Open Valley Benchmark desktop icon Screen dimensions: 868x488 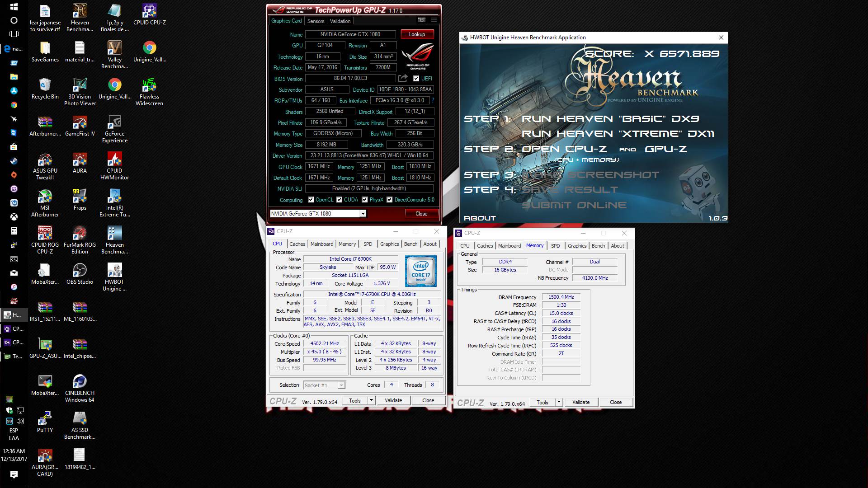[115, 55]
